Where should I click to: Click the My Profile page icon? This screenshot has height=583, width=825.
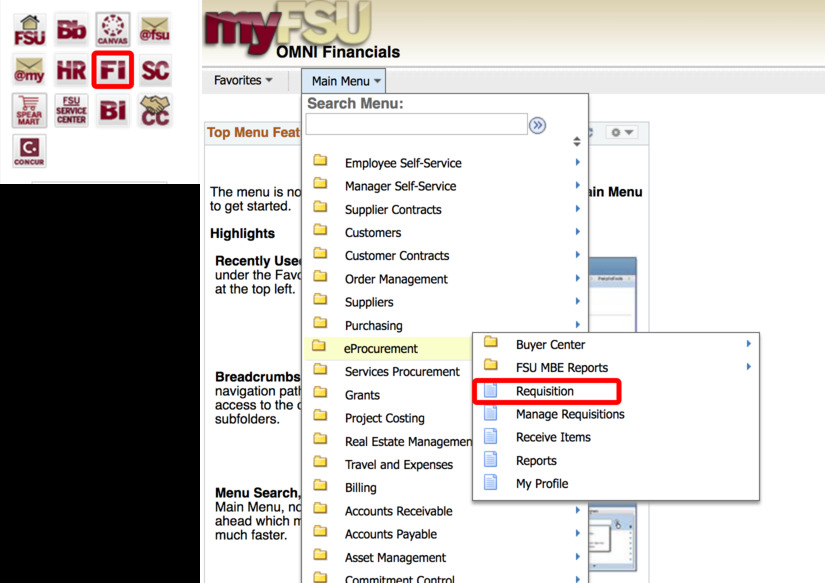(490, 483)
